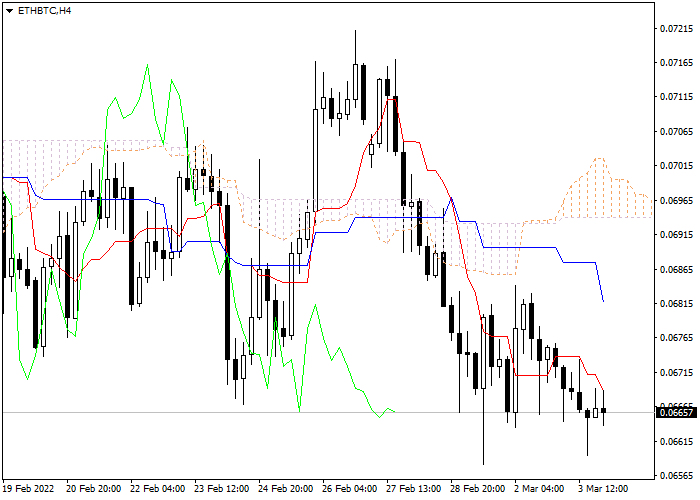Click price scale value 0.06565
Screen dimensions: 700x500
tap(677, 476)
